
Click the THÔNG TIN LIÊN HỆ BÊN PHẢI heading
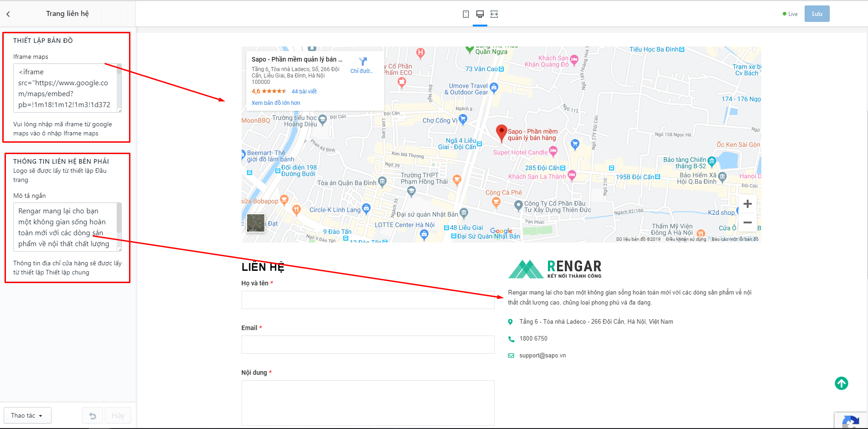click(x=61, y=161)
